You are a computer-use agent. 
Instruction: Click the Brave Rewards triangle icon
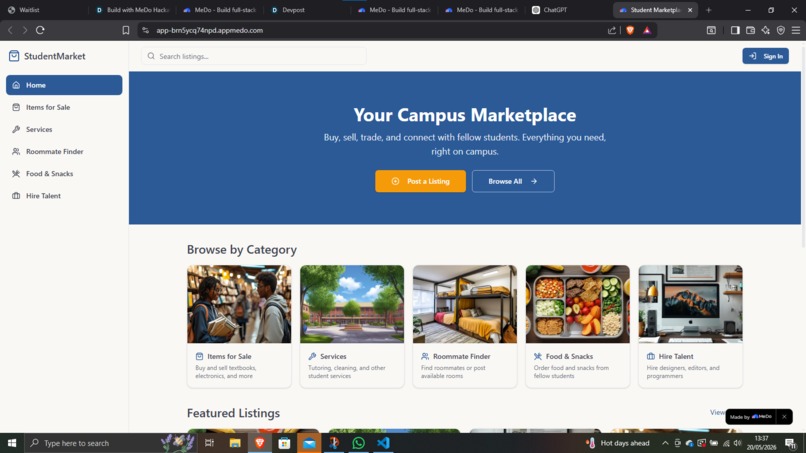click(x=647, y=30)
